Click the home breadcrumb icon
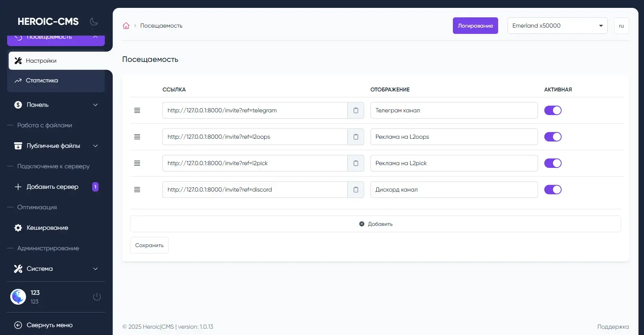This screenshot has height=335, width=644. point(126,26)
